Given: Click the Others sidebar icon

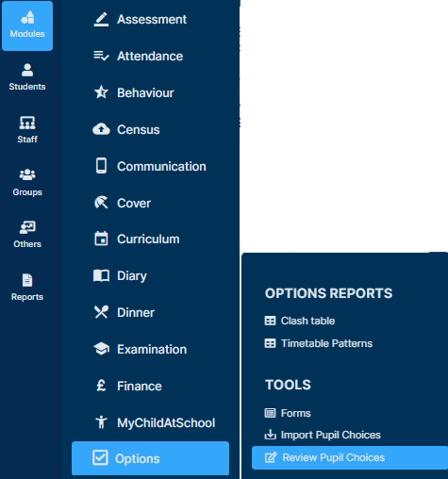Looking at the screenshot, I should [x=27, y=227].
